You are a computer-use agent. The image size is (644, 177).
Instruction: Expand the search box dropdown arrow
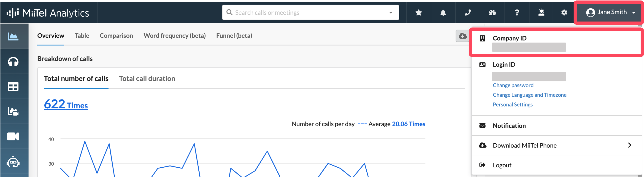tap(390, 13)
